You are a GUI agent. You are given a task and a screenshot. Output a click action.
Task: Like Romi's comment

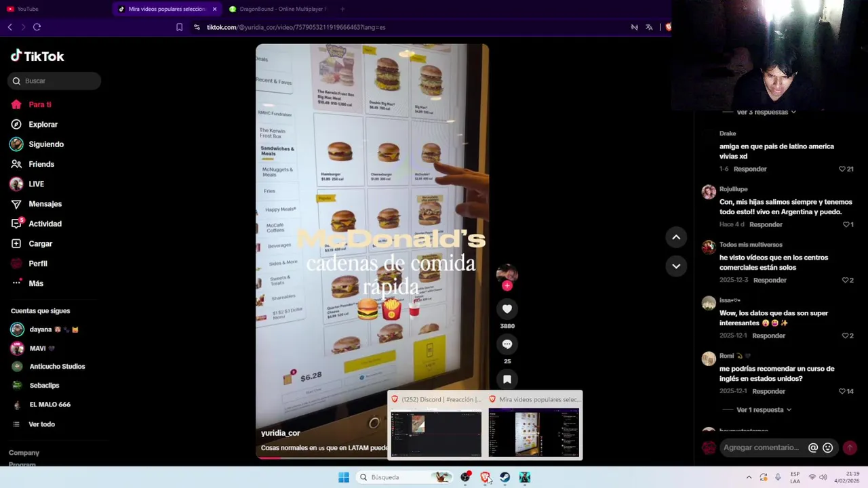click(x=842, y=391)
